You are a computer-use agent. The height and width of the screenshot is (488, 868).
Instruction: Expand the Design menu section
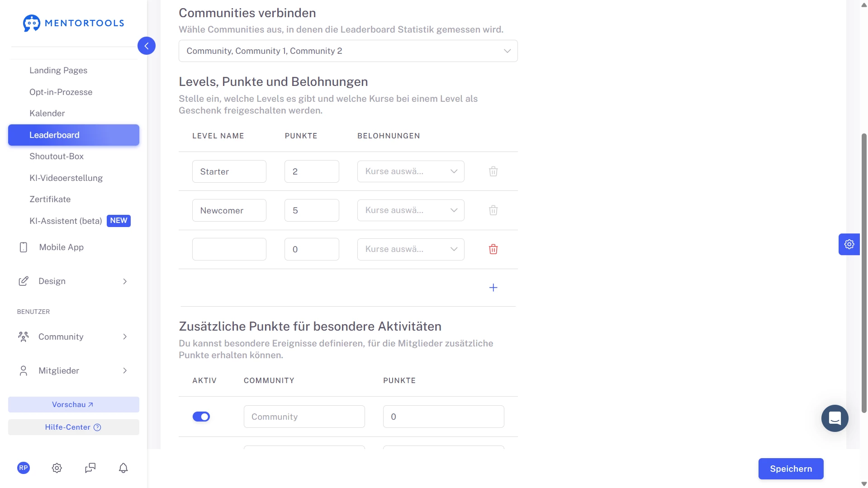click(73, 281)
